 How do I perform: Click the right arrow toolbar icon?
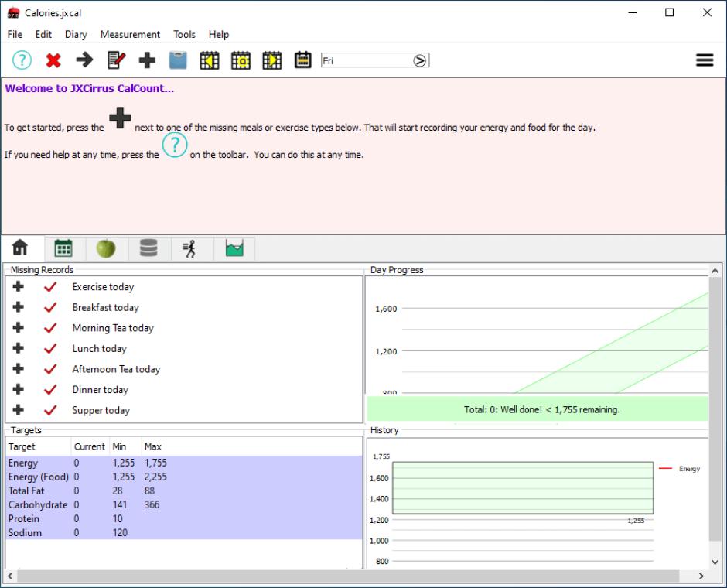coord(84,60)
